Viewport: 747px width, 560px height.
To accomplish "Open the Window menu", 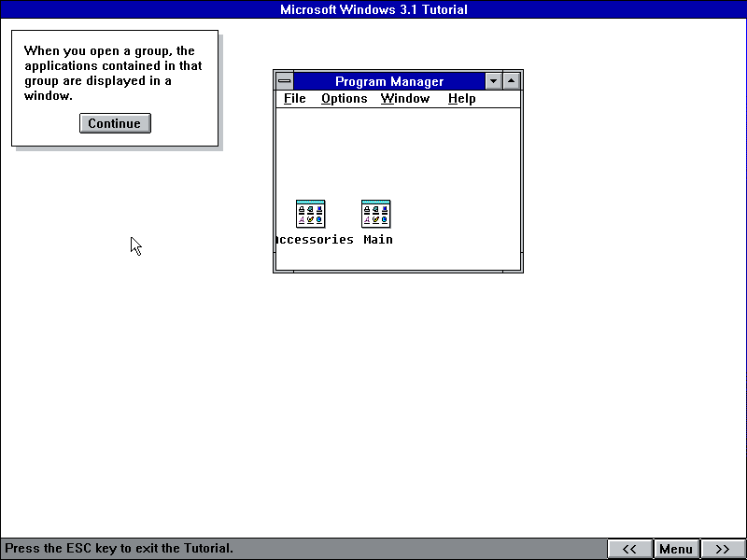I will point(405,99).
